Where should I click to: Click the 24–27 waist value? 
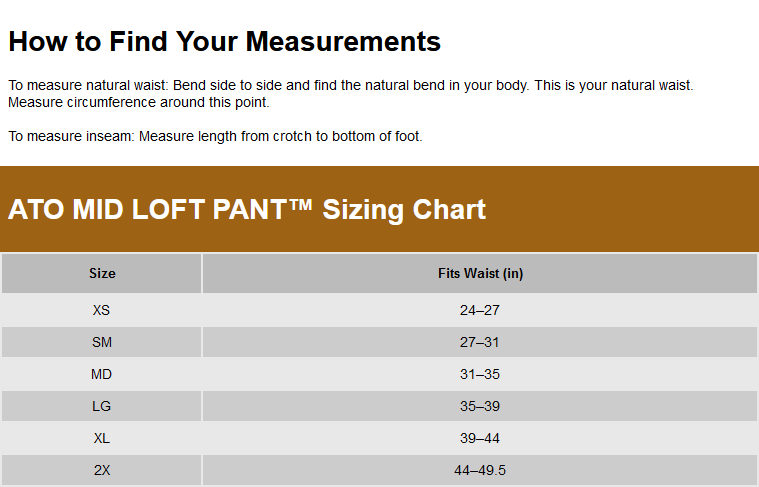pyautogui.click(x=480, y=310)
